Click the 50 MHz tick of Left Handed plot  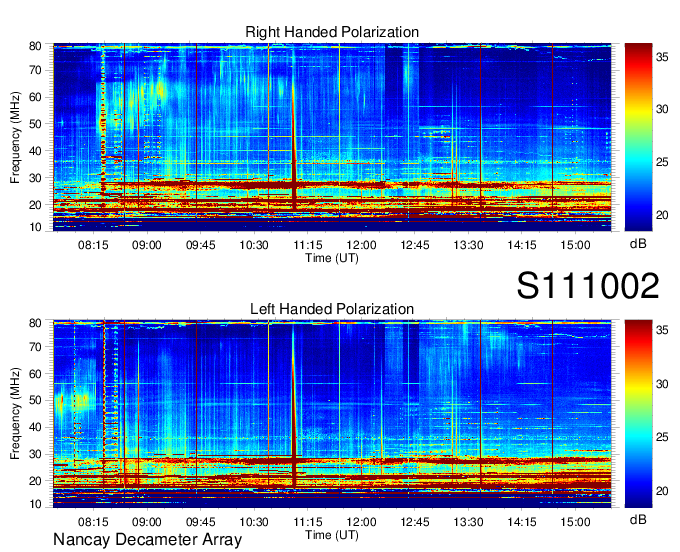[x=35, y=401]
